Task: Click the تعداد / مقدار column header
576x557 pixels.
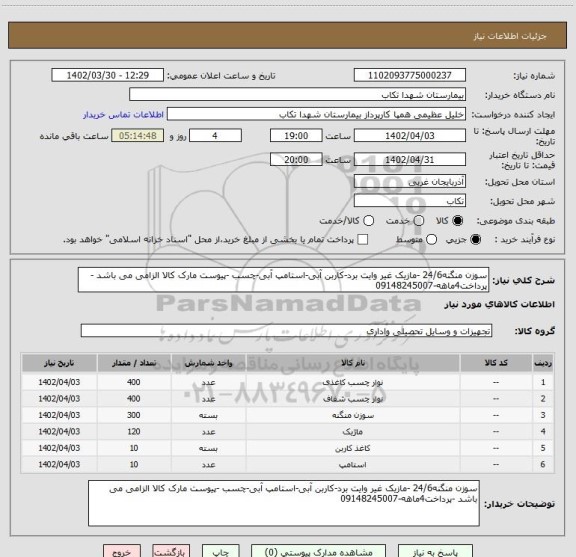Action: pos(134,363)
